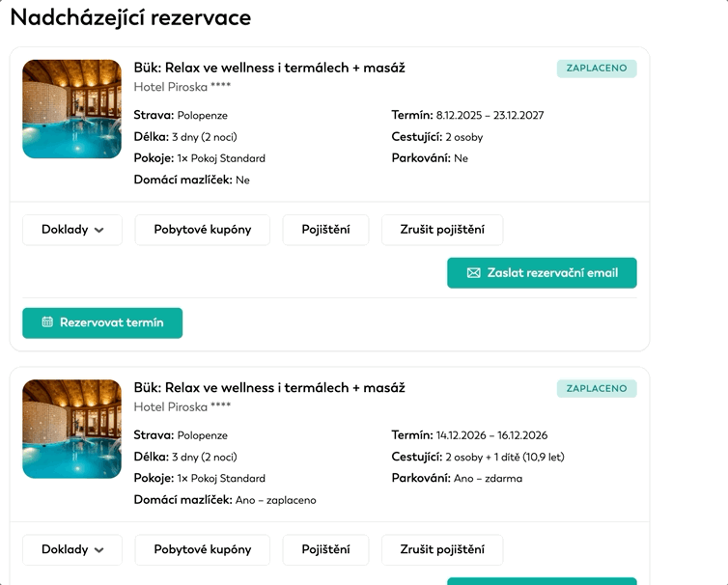Click Hotel Piroska **** in 14.12.2026 reservation

[182, 406]
